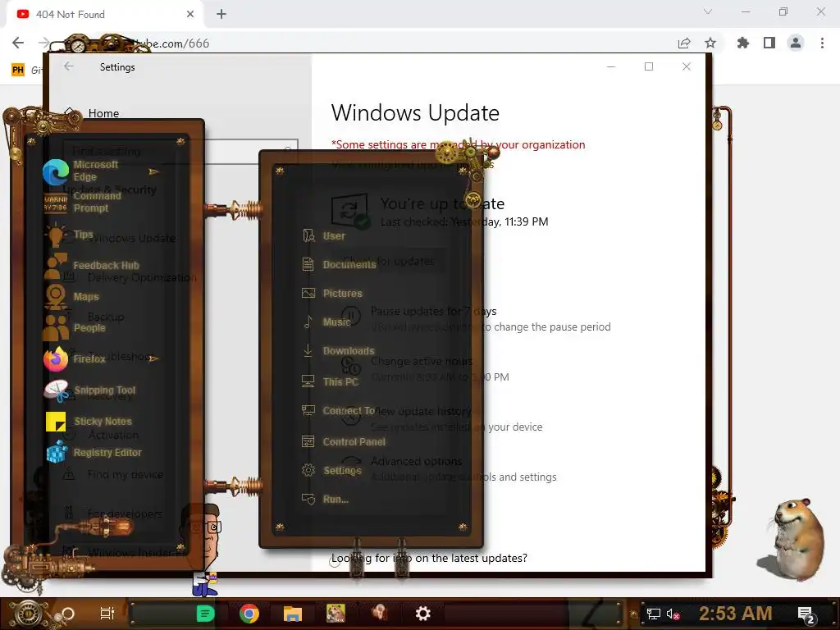Open Pictures from the places menu

tap(332, 294)
